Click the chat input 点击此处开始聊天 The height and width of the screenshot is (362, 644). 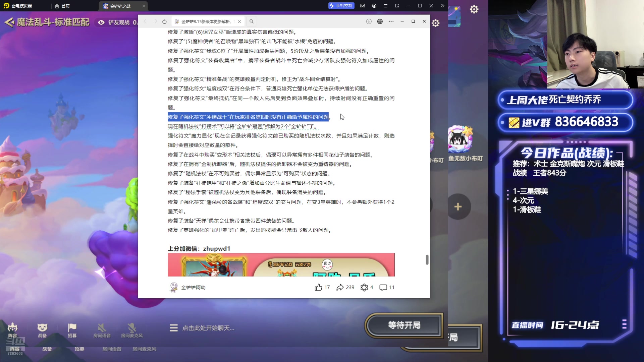(x=208, y=328)
